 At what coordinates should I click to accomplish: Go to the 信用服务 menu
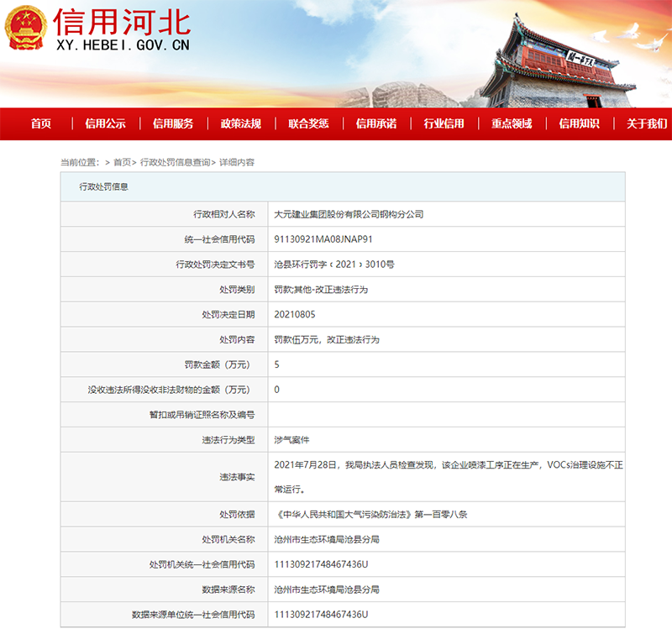[173, 123]
